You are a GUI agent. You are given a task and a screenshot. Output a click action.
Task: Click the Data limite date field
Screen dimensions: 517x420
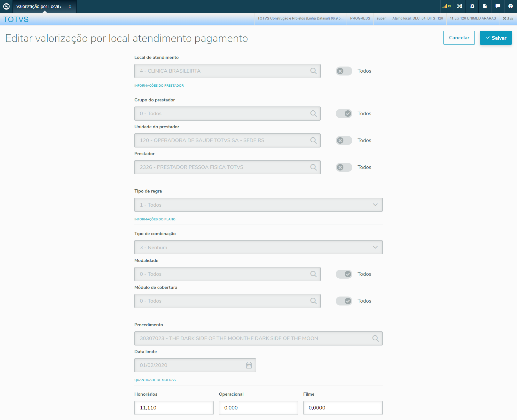pos(195,365)
